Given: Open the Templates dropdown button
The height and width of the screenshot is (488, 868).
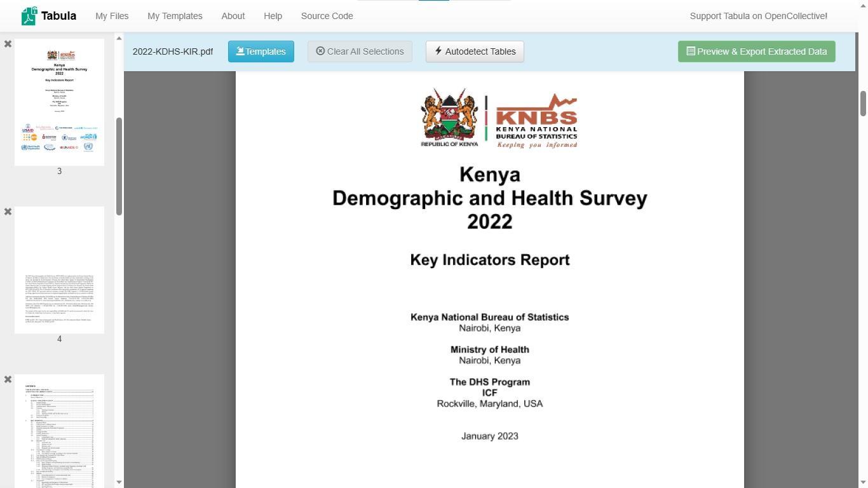Looking at the screenshot, I should click(261, 51).
